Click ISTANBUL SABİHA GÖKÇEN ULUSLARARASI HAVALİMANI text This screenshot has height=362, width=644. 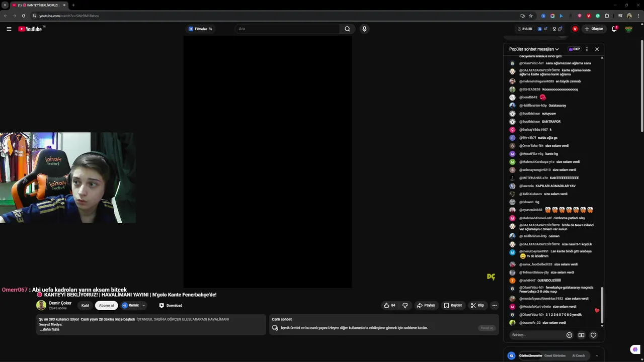pyautogui.click(x=183, y=319)
